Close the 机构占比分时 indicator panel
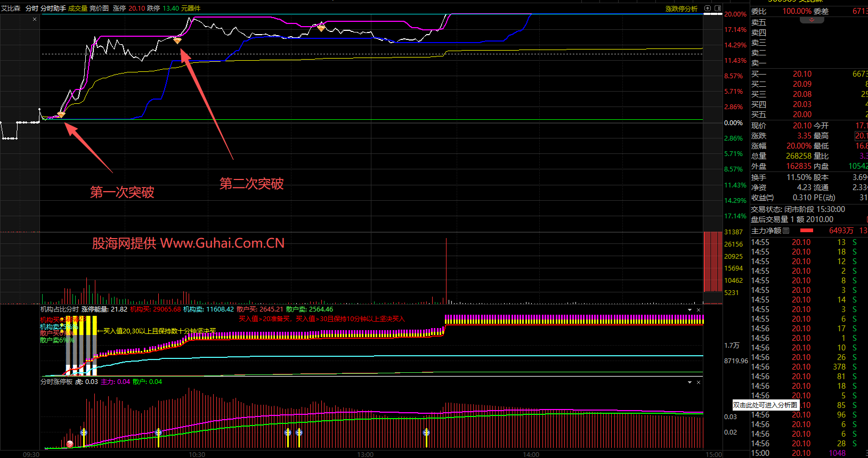The image size is (868, 458). click(x=699, y=309)
